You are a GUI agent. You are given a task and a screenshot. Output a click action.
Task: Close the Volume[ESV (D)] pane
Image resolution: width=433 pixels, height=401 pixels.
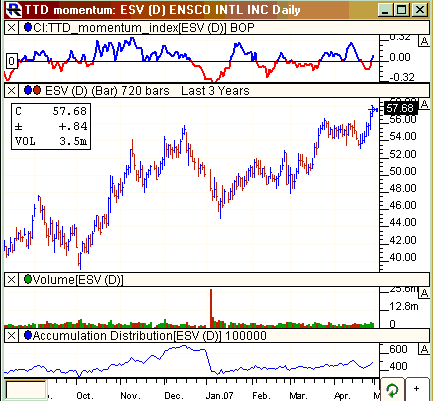11,279
